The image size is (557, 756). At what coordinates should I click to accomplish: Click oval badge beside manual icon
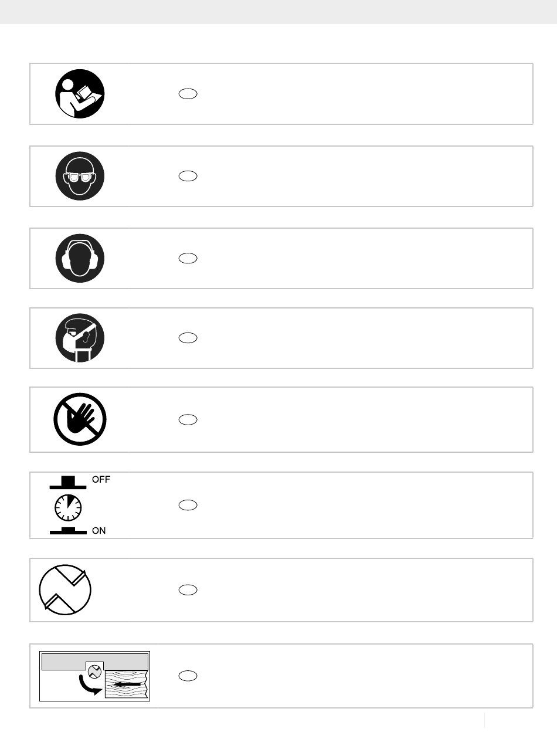point(188,94)
